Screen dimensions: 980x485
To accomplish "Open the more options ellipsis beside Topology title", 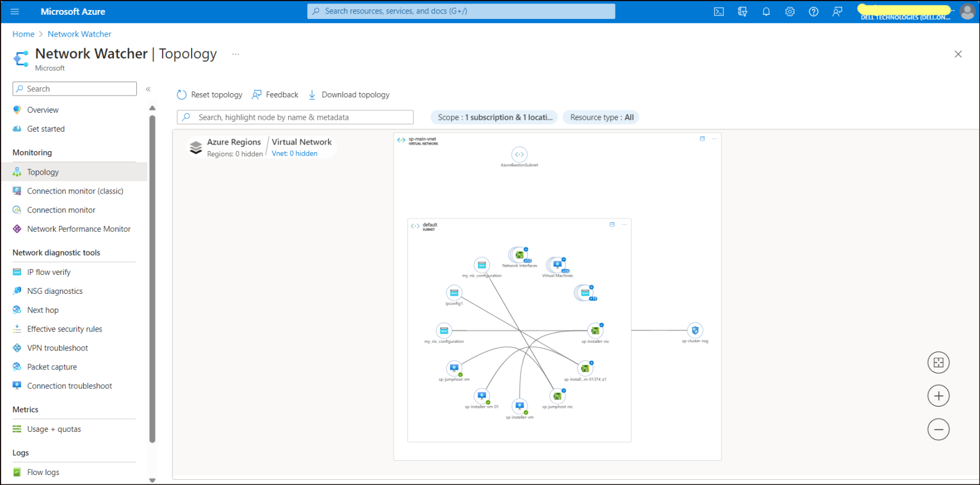I will (235, 54).
